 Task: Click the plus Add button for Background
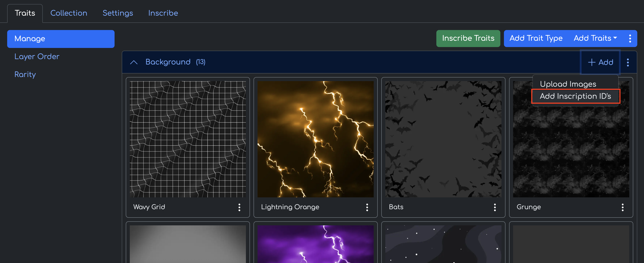601,62
